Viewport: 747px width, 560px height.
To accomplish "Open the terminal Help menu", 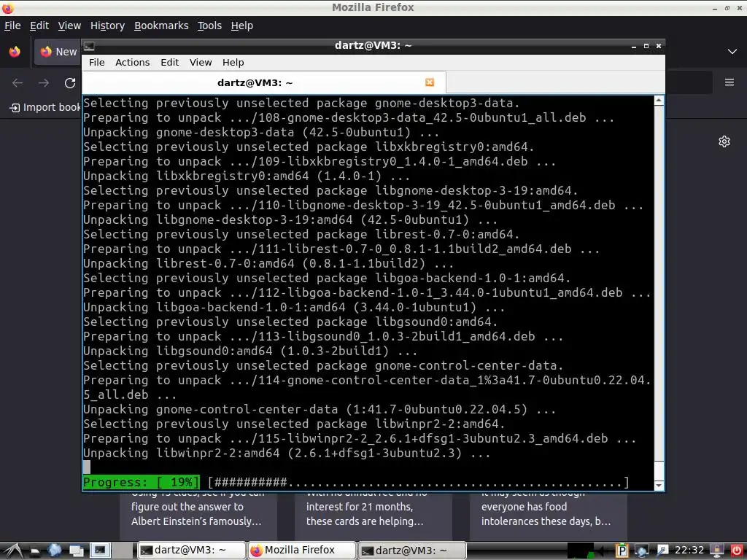I will (x=233, y=63).
